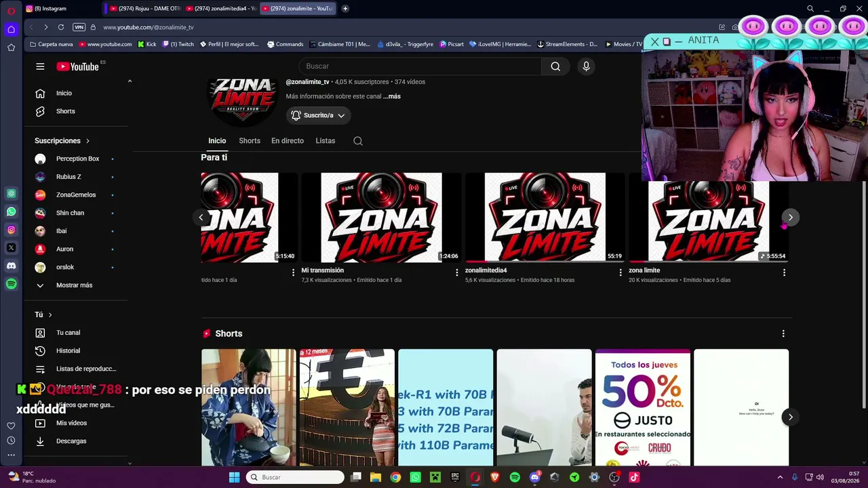Click the Windows taskbar Buscar search box

tap(295, 477)
